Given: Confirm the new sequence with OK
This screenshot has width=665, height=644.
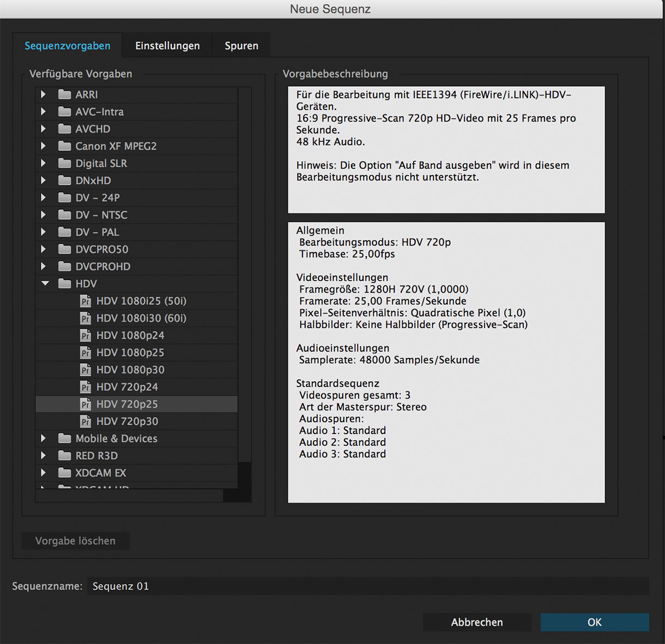Looking at the screenshot, I should click(x=595, y=622).
